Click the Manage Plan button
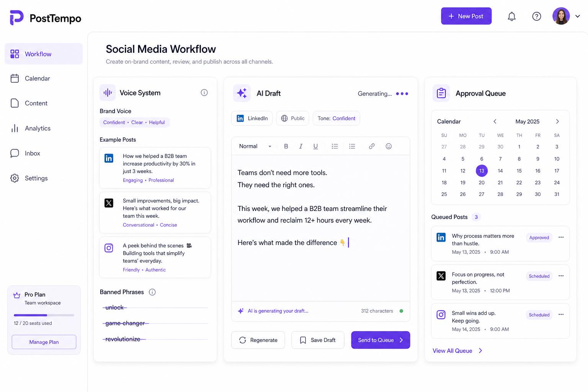Viewport: 588px width, 392px height. pyautogui.click(x=44, y=342)
